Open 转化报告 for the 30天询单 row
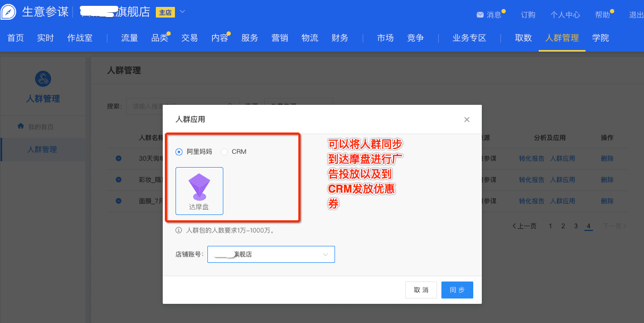Image resolution: width=644 pixels, height=323 pixels. click(x=532, y=159)
